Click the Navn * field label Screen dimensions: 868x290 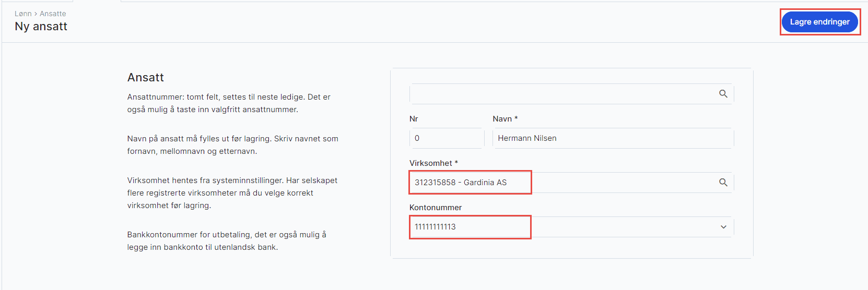pyautogui.click(x=505, y=119)
